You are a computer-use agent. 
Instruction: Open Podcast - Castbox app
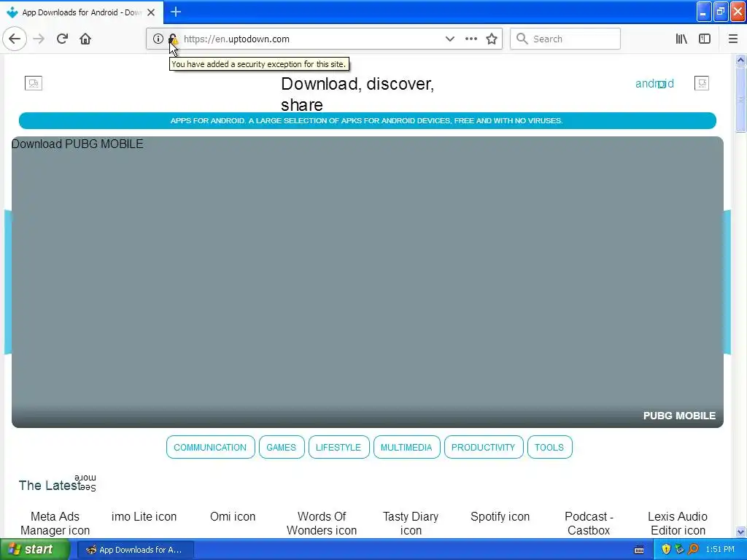[x=589, y=524]
